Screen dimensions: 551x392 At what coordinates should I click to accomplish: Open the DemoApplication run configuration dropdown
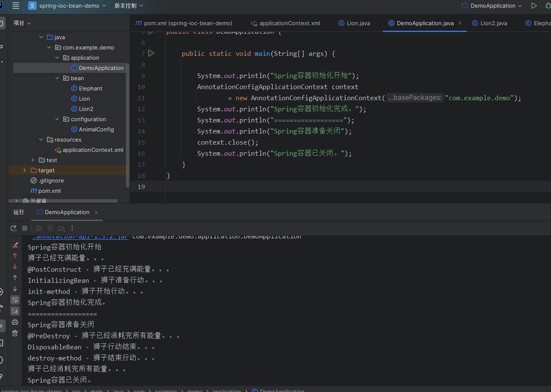tap(492, 6)
